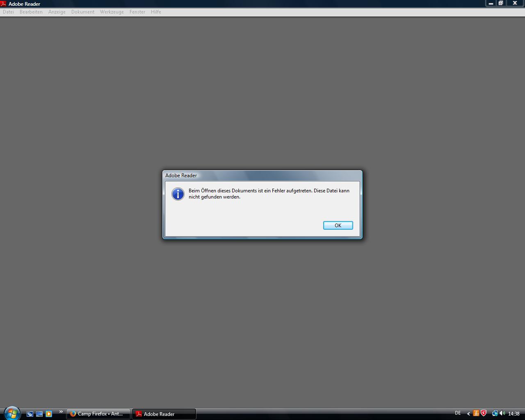Click the Show Desktop quick launch icon
The height and width of the screenshot is (420, 525).
[39, 414]
